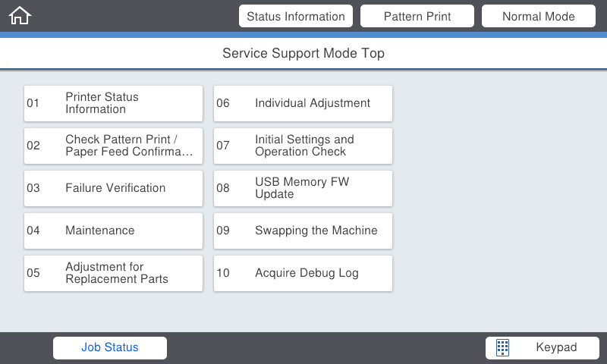
Task: Click the Keypad button label
Action: tap(556, 347)
